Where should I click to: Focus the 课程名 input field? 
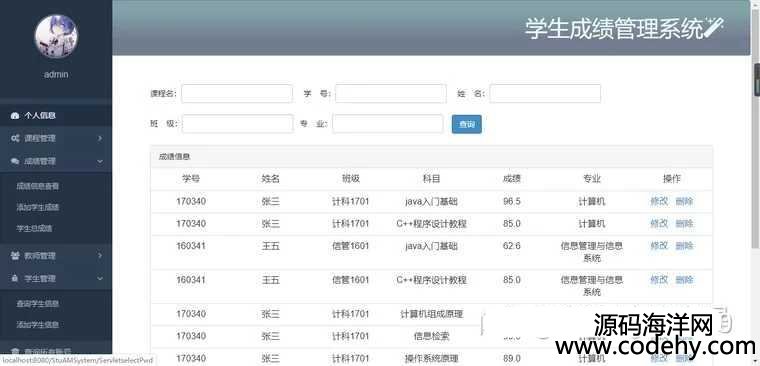coord(237,94)
